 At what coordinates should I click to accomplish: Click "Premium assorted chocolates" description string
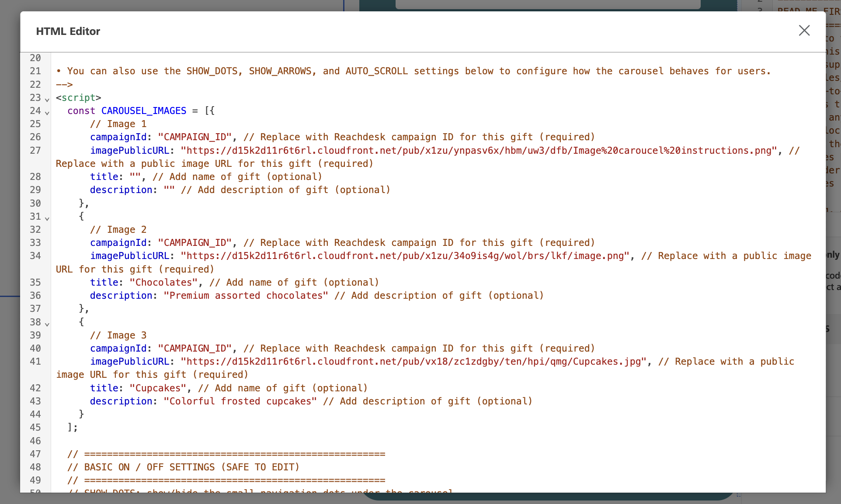click(246, 296)
